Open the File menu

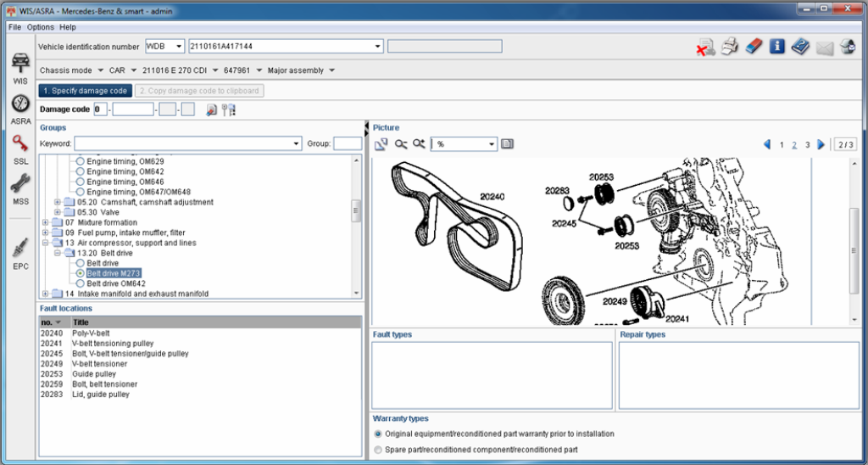[x=14, y=27]
